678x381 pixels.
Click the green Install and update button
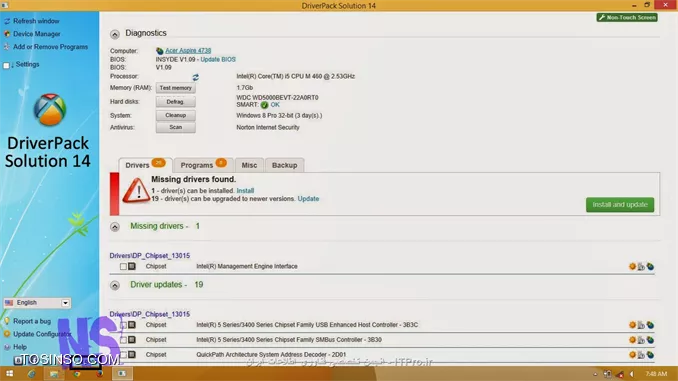(620, 205)
